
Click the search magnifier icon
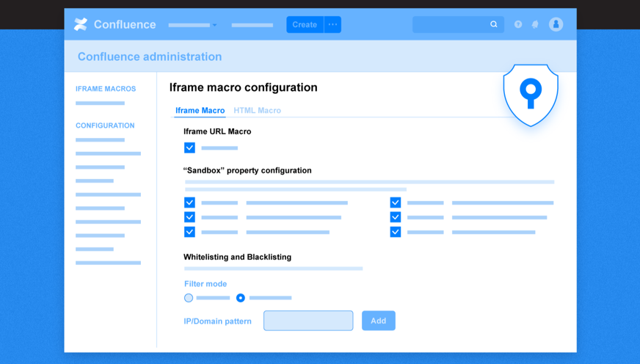493,24
